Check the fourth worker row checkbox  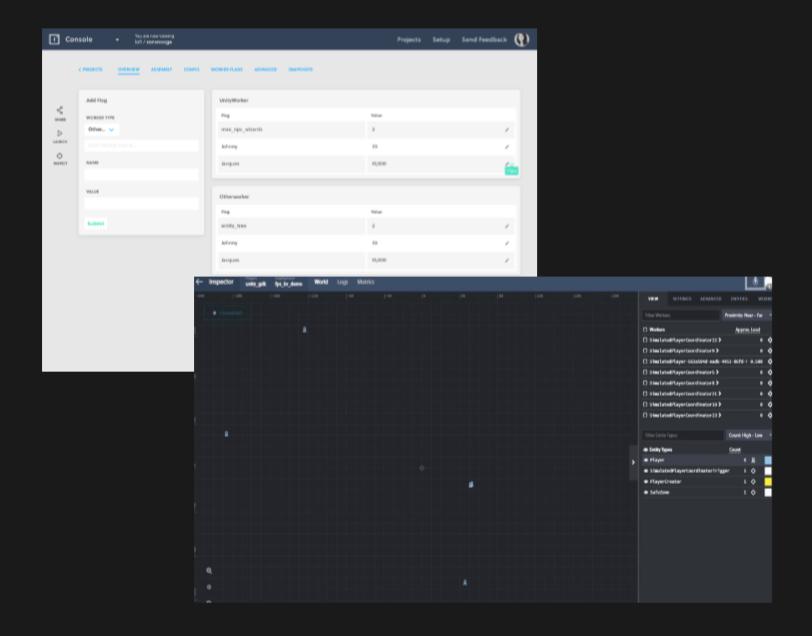pos(645,372)
